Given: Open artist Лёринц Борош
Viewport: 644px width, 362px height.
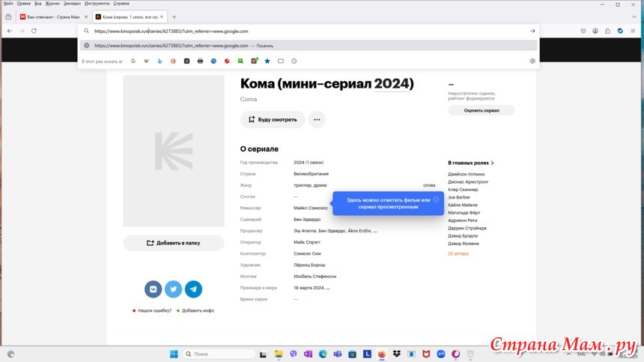Looking at the screenshot, I should tap(309, 265).
